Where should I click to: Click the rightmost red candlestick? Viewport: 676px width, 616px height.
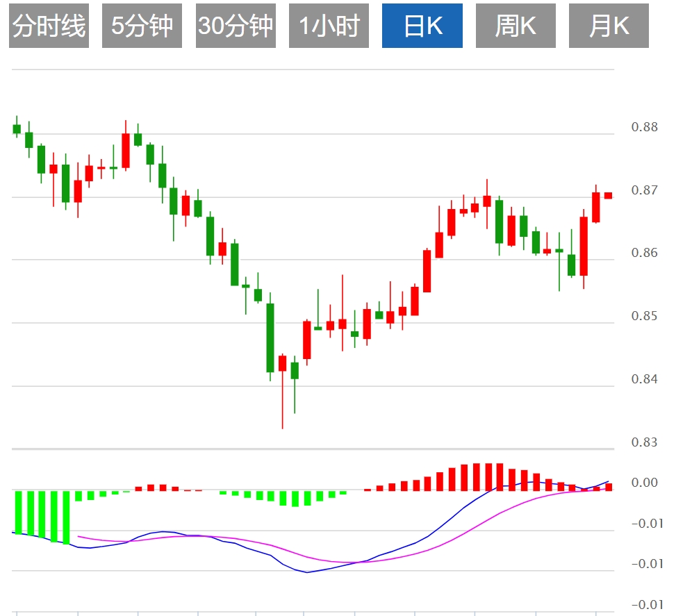608,195
